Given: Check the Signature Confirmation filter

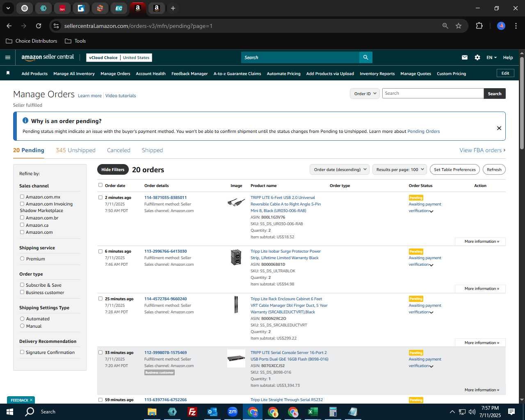Looking at the screenshot, I should tap(22, 352).
